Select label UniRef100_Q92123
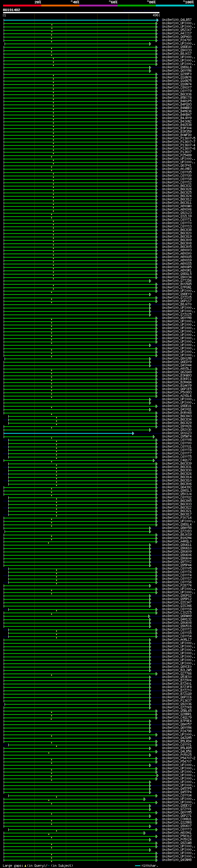Viewport: 197px width, 868px height. 177,213
